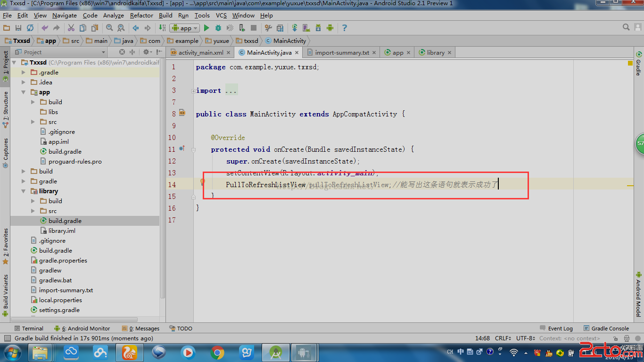This screenshot has height=362, width=644.
Task: Open the Refactor menu
Action: click(141, 16)
